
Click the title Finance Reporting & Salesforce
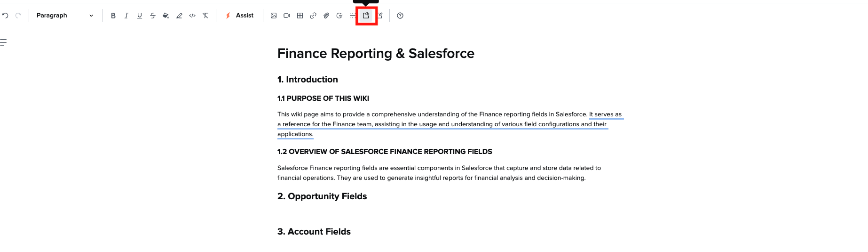[x=376, y=53]
